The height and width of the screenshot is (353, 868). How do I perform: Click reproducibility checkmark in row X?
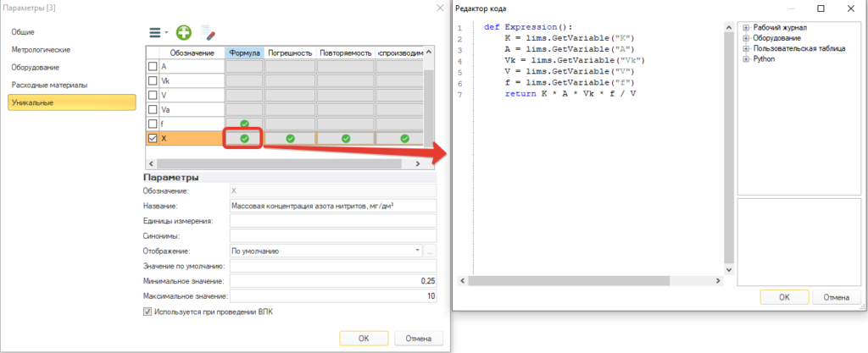pyautogui.click(x=404, y=139)
